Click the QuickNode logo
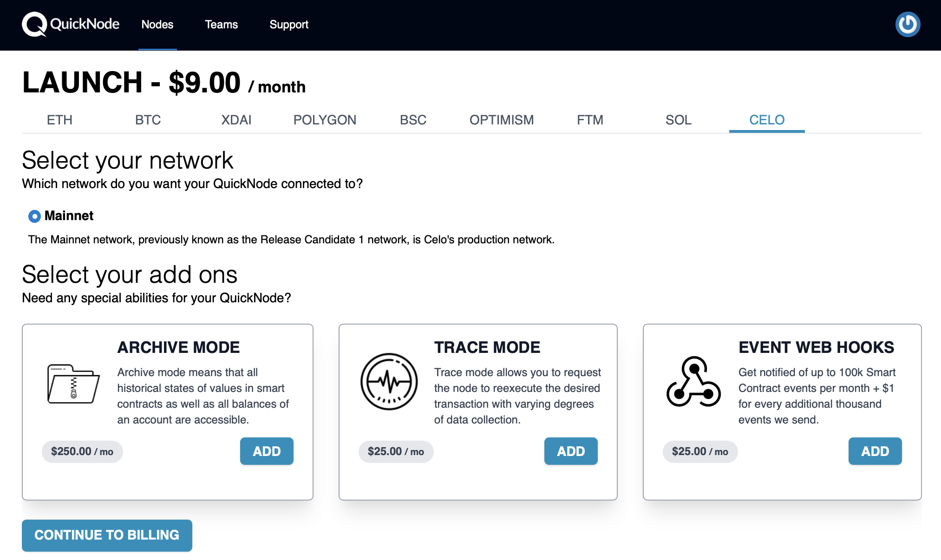 pos(71,24)
